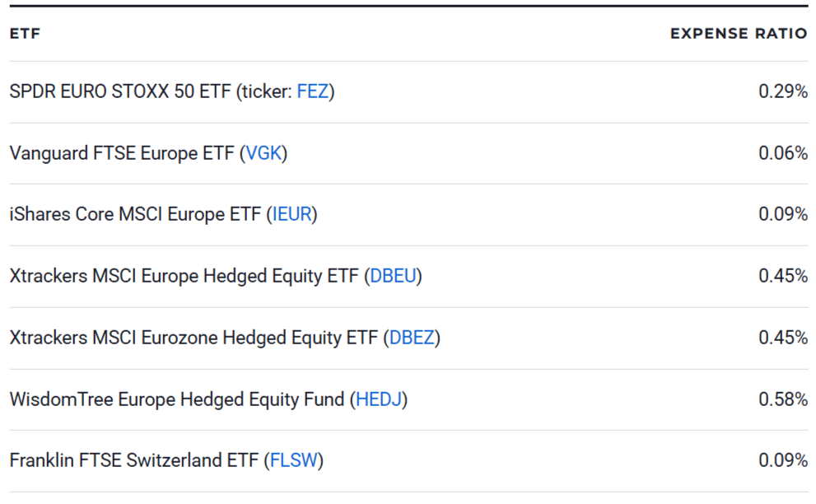
Task: Click the Vanguard FTSE Europe ETF name
Action: coord(122,153)
